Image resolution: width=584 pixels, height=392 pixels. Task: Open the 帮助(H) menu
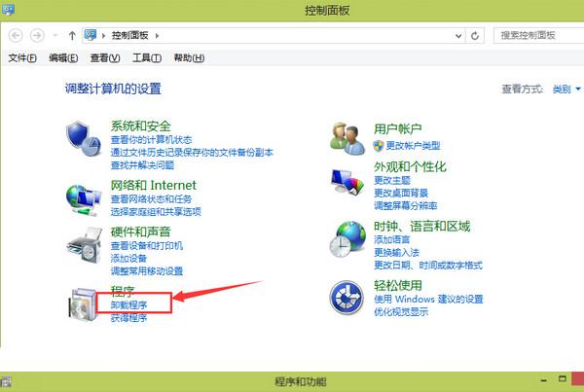pyautogui.click(x=189, y=57)
